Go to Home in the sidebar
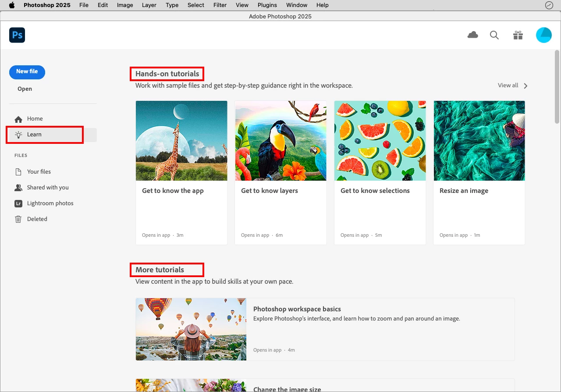Viewport: 561px width, 392px height. pyautogui.click(x=53, y=119)
